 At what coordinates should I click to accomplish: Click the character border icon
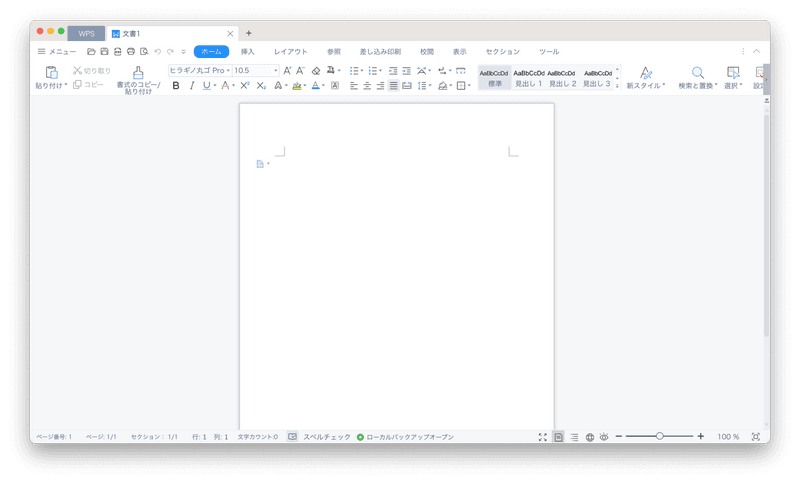335,86
